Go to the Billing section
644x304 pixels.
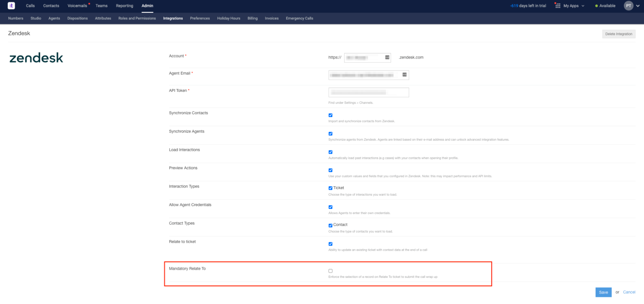[253, 18]
